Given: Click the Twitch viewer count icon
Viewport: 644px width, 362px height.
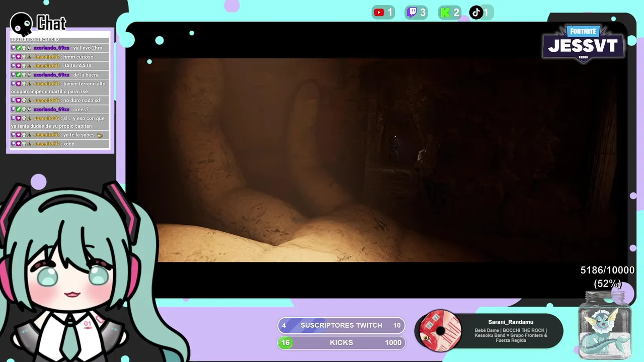Looking at the screenshot, I should point(412,13).
